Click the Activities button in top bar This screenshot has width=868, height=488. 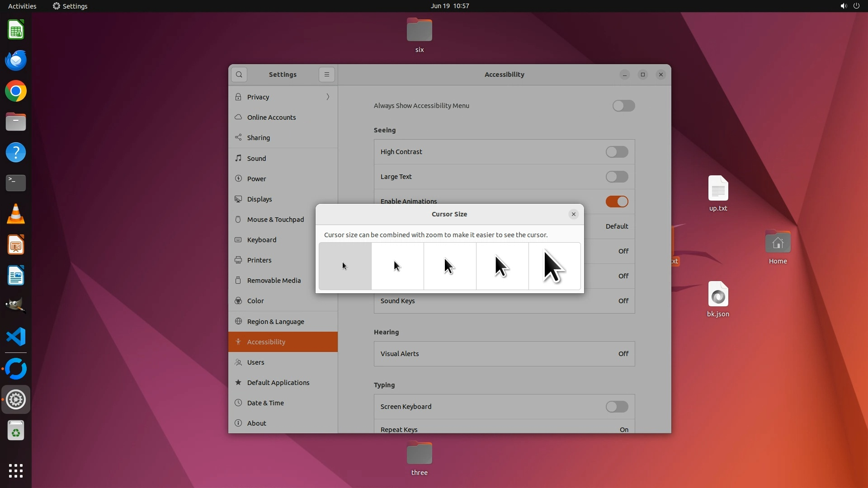click(x=22, y=6)
